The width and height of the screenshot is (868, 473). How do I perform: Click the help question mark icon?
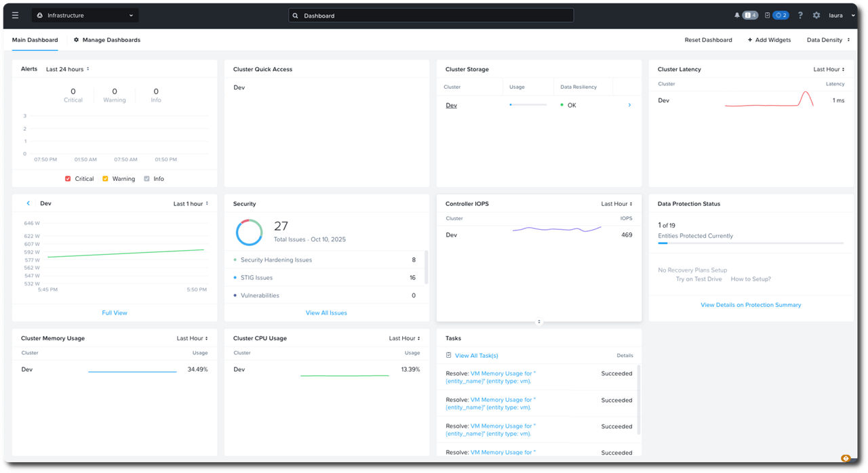[x=800, y=15]
